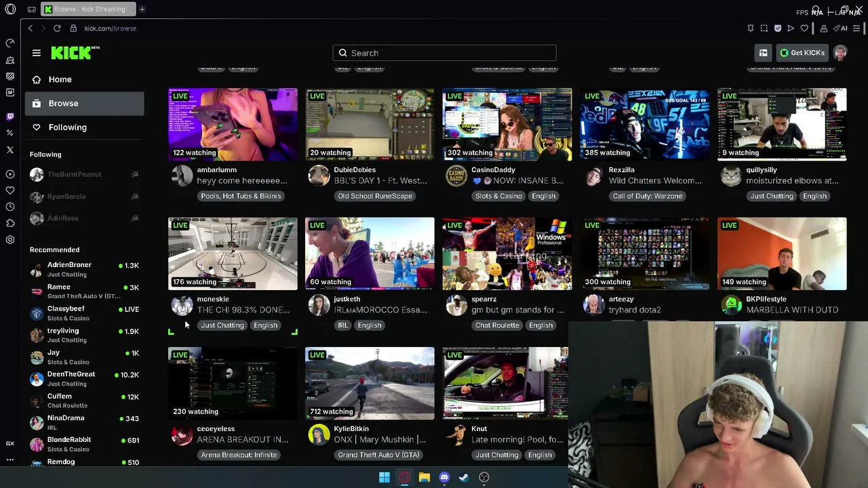Open the Opera GX main menu logo

(10, 9)
